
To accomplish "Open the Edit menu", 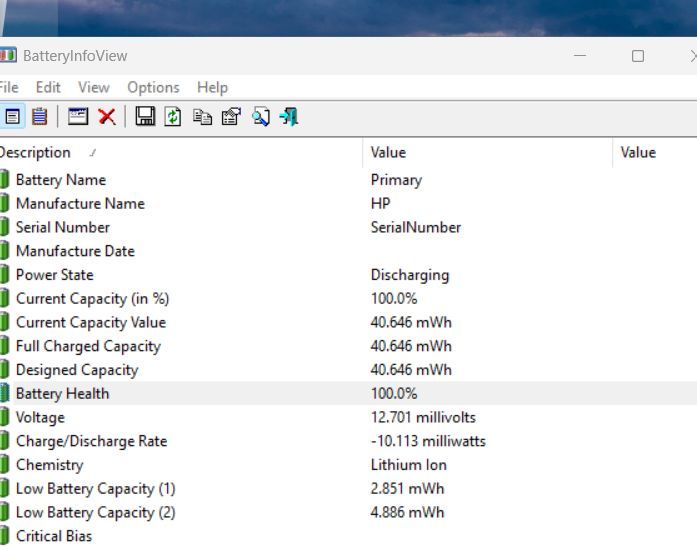I will (x=48, y=87).
